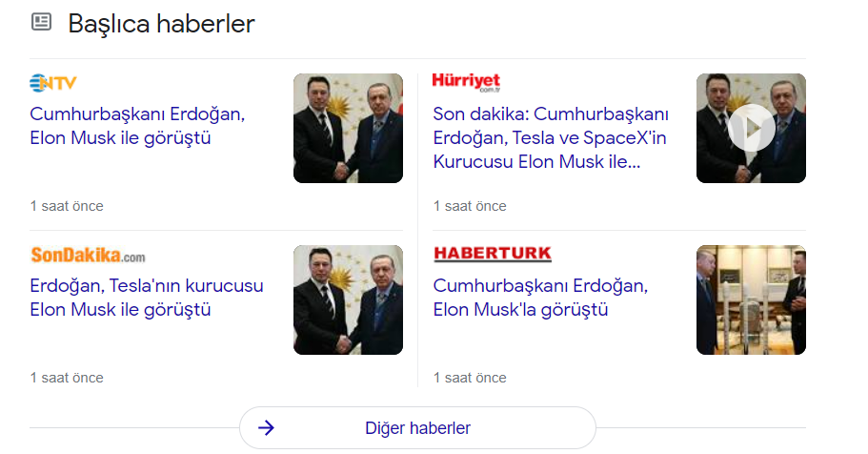
Task: Click '1 saat önce' under Hürriyet article
Action: coord(470,206)
